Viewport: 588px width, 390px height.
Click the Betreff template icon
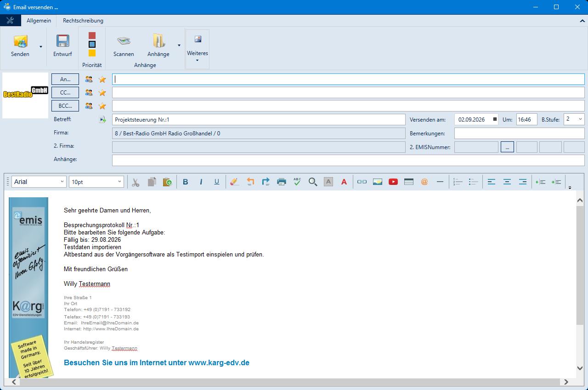pyautogui.click(x=102, y=120)
